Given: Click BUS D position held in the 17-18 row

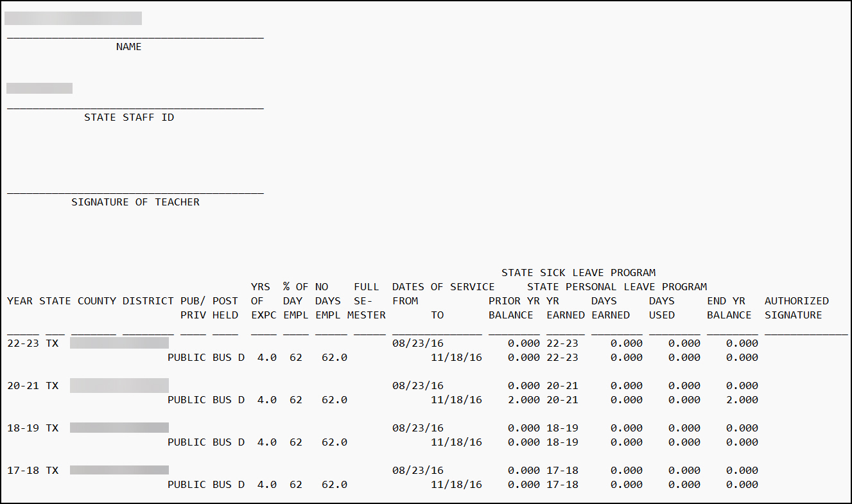Looking at the screenshot, I should (x=226, y=484).
